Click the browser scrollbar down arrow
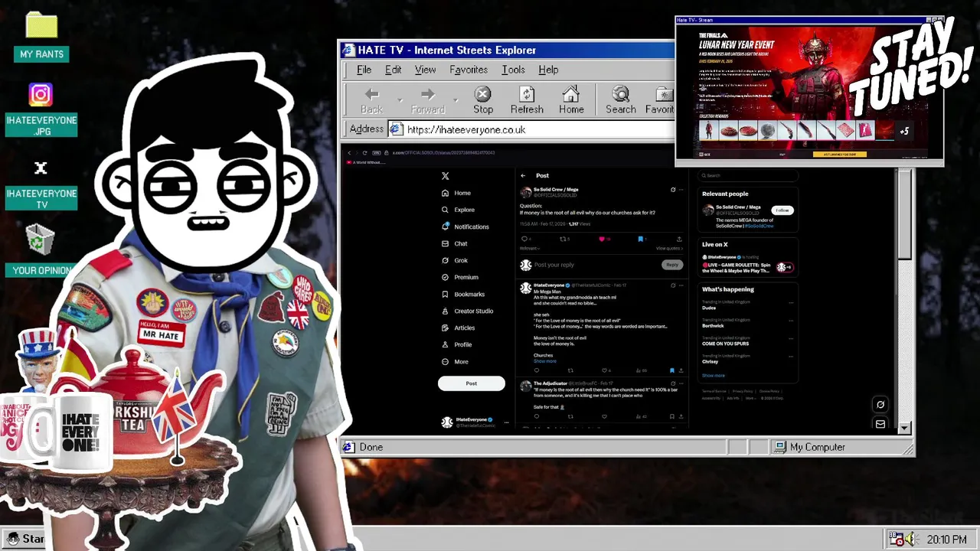This screenshot has width=980, height=551. click(x=904, y=428)
